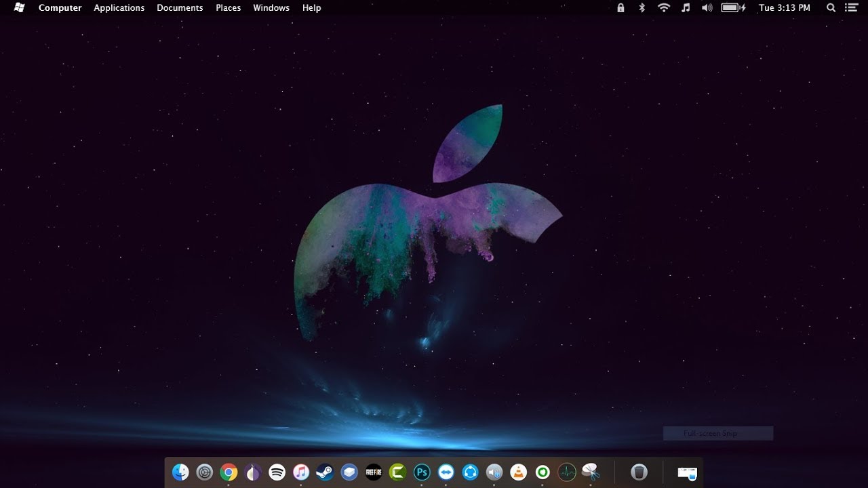Open the Windows menu
Image resolution: width=868 pixels, height=488 pixels.
coord(271,8)
